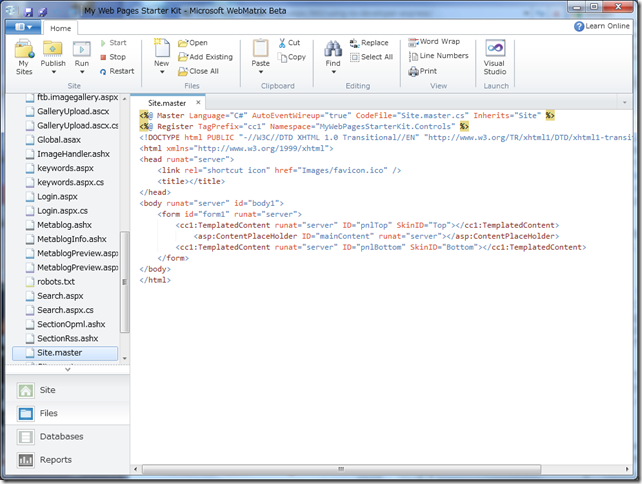Expand the Paste dropdown arrow
The width and height of the screenshot is (642, 484).
[x=260, y=72]
